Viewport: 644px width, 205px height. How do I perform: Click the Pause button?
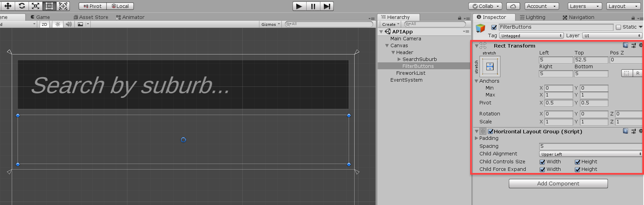click(x=313, y=6)
